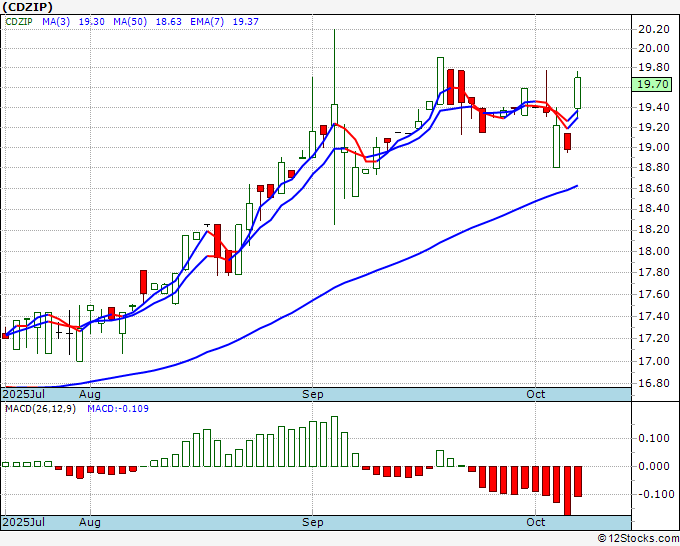
Task: Click the 18.40 price axis label
Action: (x=654, y=209)
